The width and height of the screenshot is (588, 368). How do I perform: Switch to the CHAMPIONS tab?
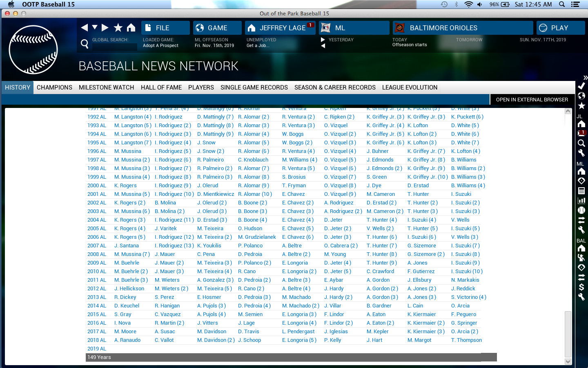pyautogui.click(x=54, y=88)
